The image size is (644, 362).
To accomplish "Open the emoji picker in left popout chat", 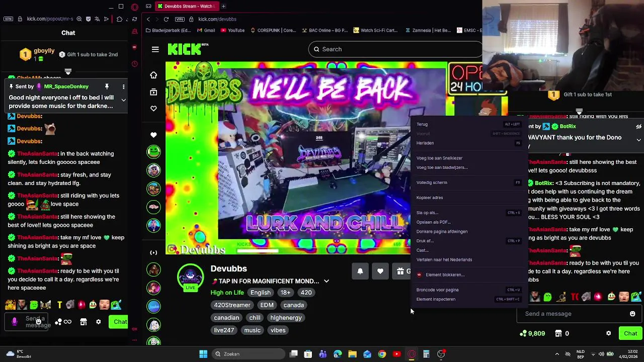I will 38,322.
